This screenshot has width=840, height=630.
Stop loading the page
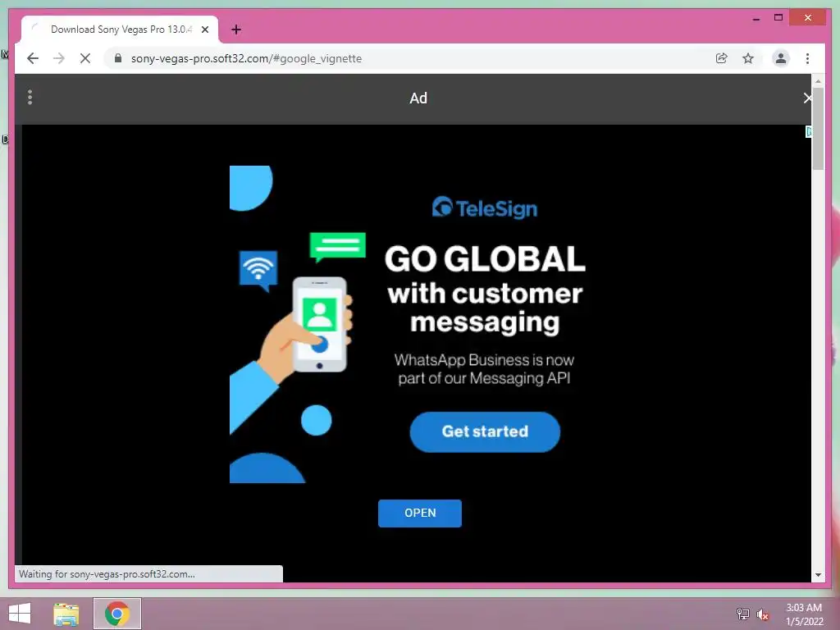tap(85, 58)
